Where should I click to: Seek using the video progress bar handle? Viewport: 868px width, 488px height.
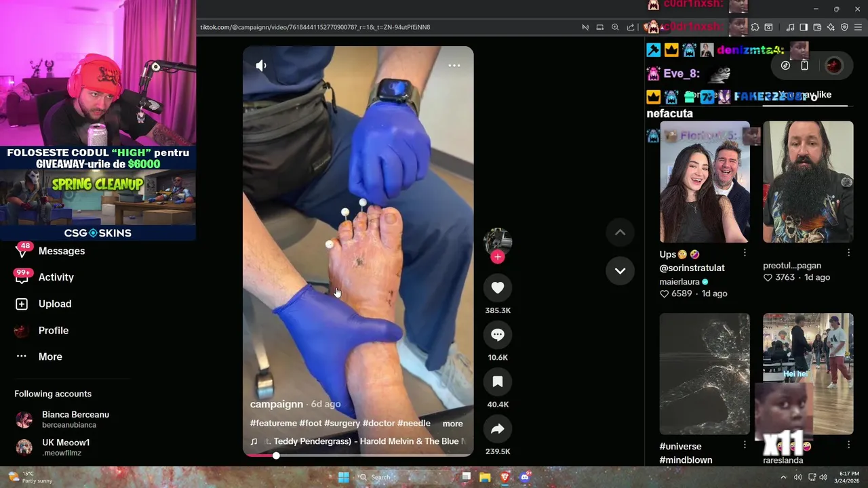pyautogui.click(x=276, y=455)
